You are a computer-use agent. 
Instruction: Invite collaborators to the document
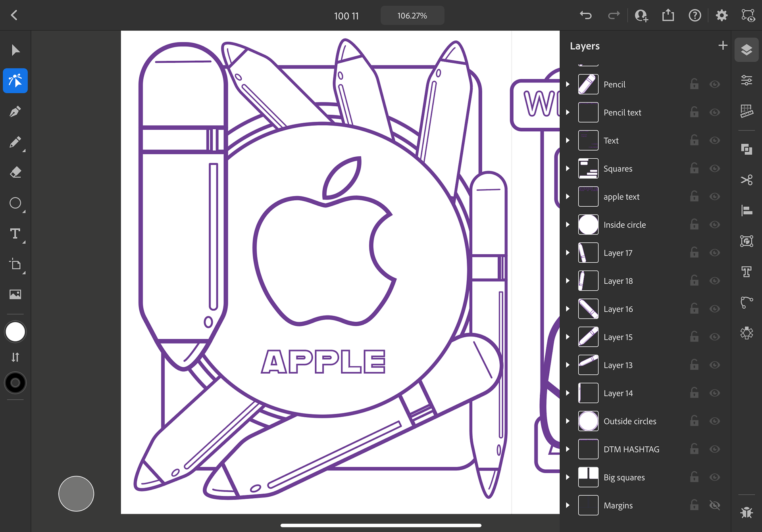point(641,15)
